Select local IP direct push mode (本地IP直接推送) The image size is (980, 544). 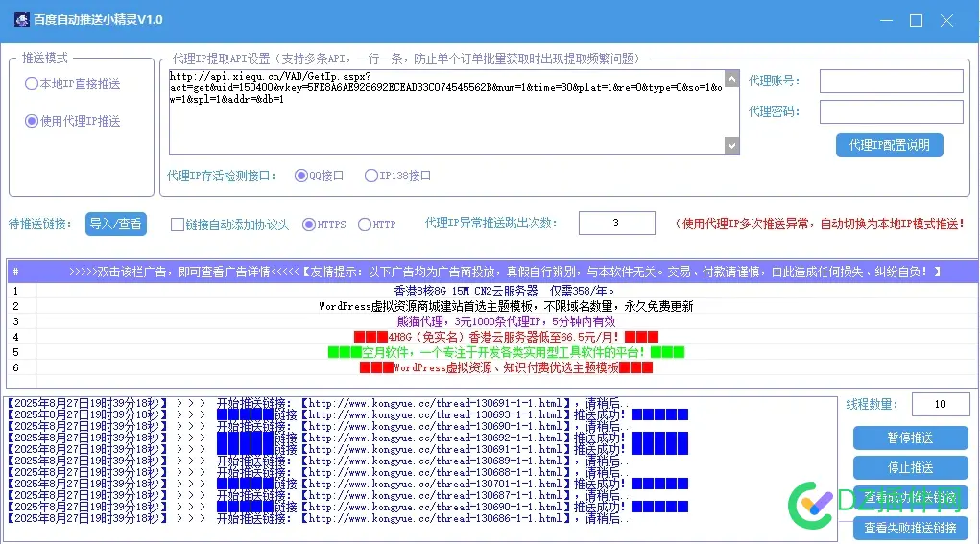pos(72,83)
